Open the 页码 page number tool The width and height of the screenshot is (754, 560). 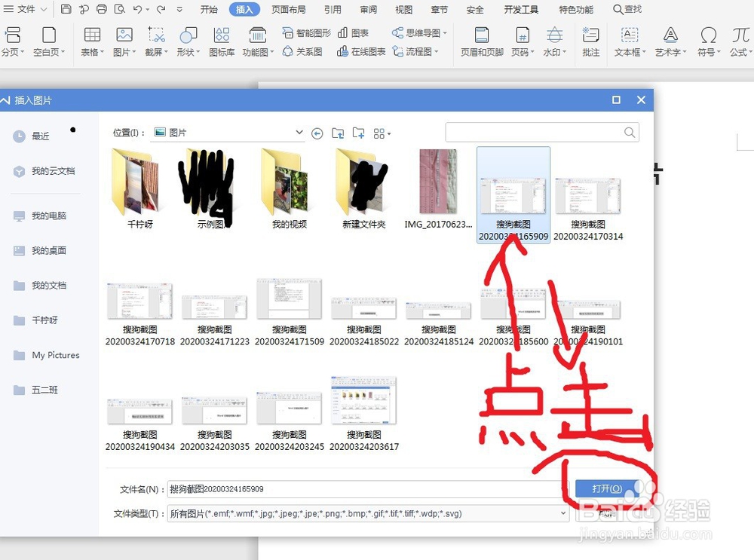tap(523, 41)
